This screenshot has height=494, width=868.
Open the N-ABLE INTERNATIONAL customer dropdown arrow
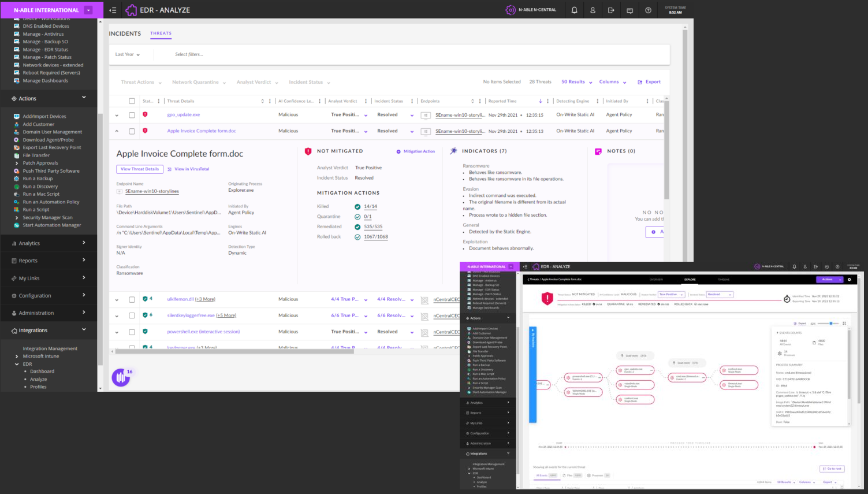click(88, 10)
